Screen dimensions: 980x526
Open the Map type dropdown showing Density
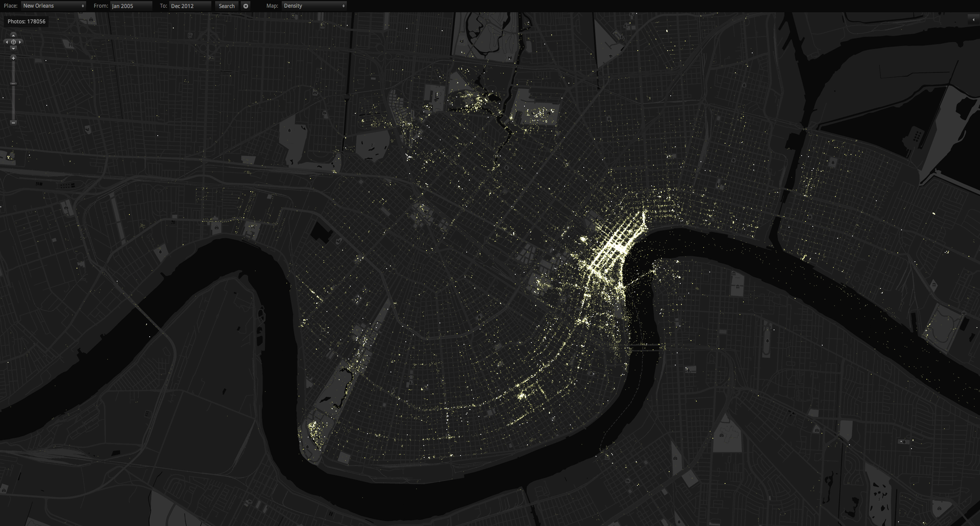coord(314,6)
